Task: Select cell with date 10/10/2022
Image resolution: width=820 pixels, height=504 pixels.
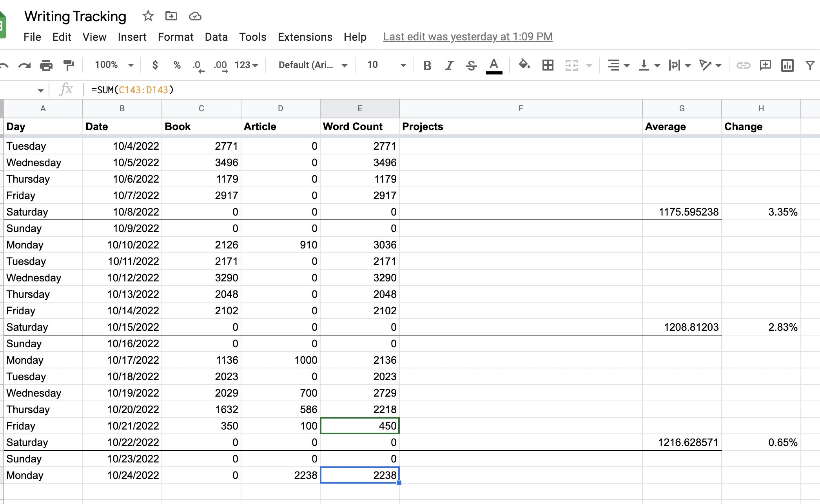Action: 122,245
